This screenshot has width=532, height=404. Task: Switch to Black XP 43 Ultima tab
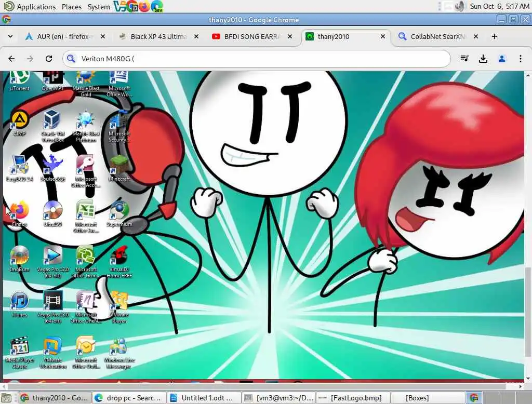(158, 37)
